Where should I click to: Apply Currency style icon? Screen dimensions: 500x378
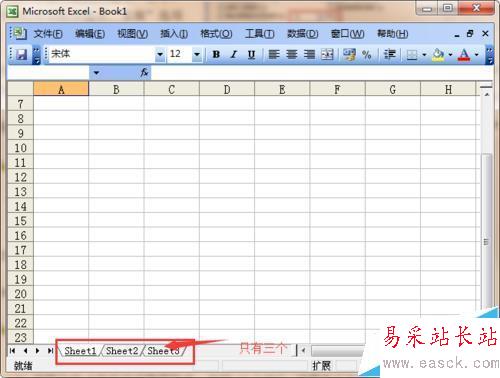tap(349, 54)
